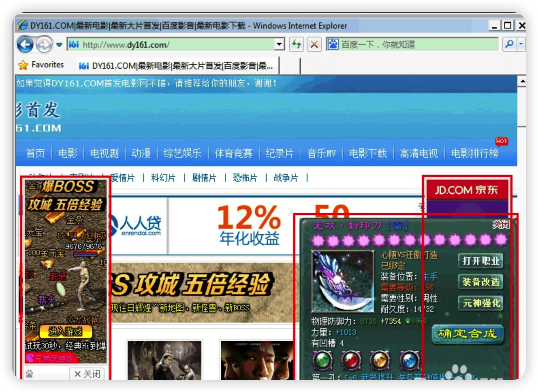Select 剧情片 genre link
This screenshot has width=538, height=392.
click(x=204, y=178)
